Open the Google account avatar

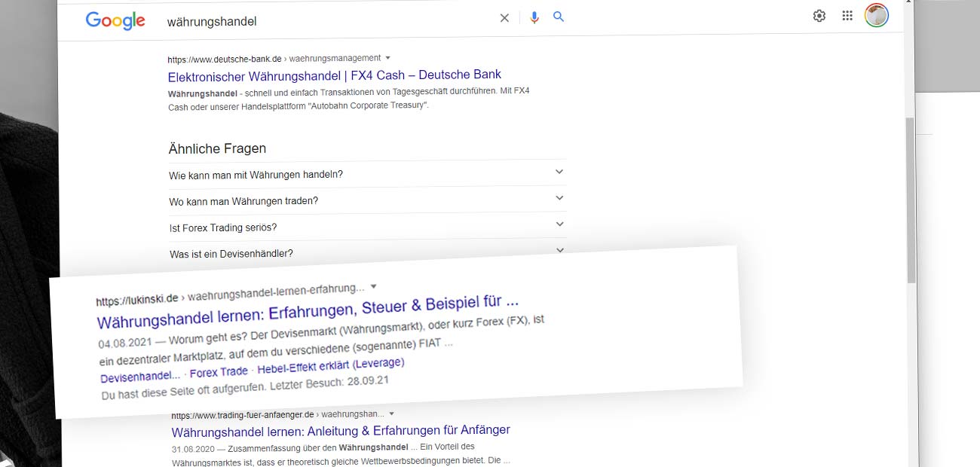877,15
